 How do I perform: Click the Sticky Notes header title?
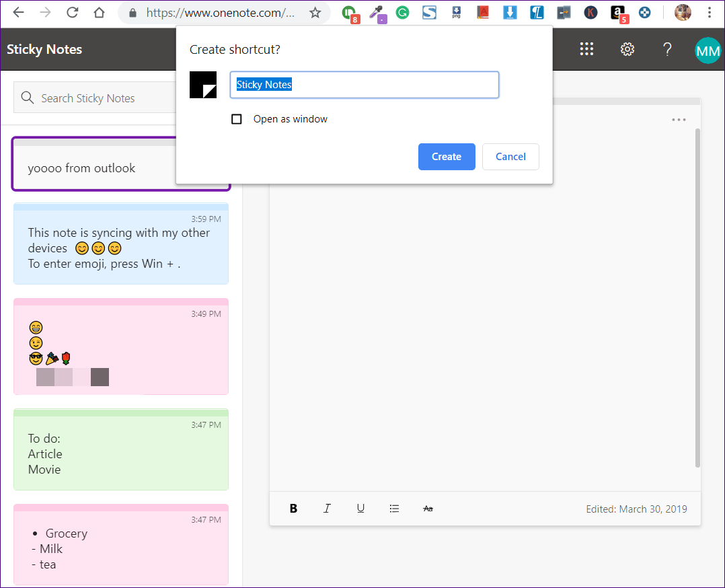click(x=44, y=50)
